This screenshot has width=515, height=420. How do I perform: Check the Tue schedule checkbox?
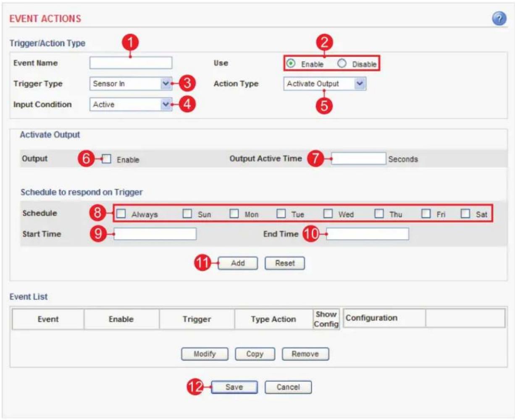click(x=281, y=214)
